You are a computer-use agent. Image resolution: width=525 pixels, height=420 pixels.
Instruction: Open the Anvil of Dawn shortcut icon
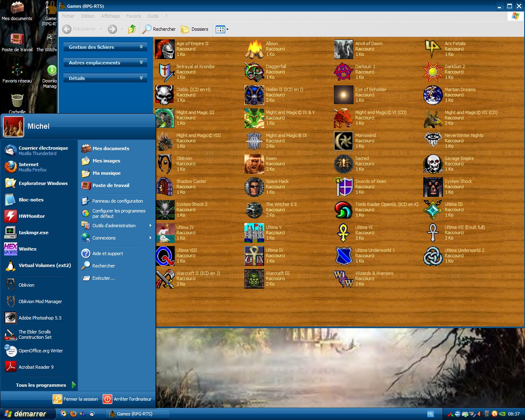344,49
